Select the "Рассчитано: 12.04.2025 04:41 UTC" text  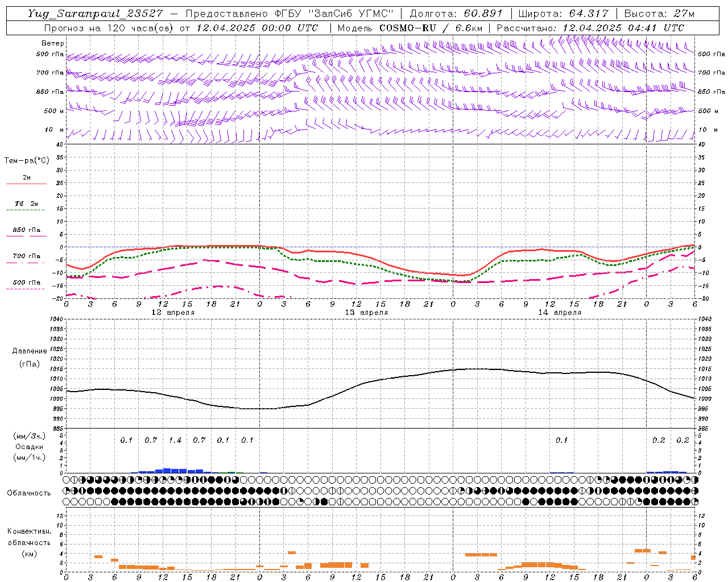click(590, 28)
